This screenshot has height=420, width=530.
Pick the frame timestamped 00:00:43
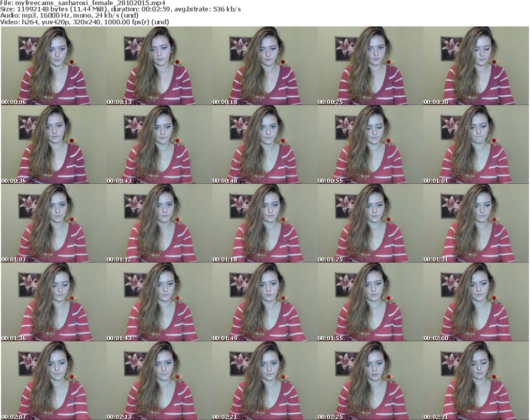tap(159, 144)
